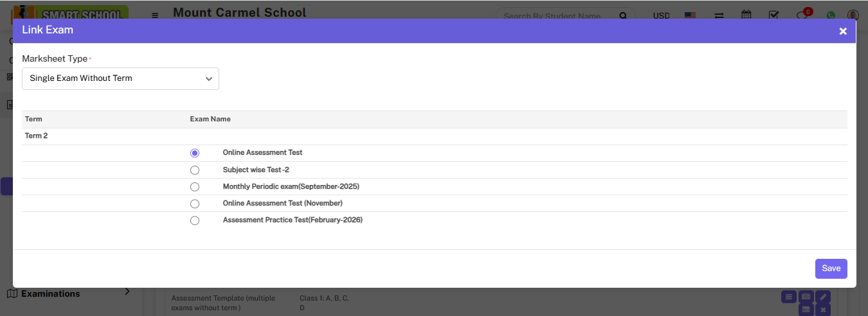Open the chat notifications icon
868x316 pixels.
click(802, 15)
